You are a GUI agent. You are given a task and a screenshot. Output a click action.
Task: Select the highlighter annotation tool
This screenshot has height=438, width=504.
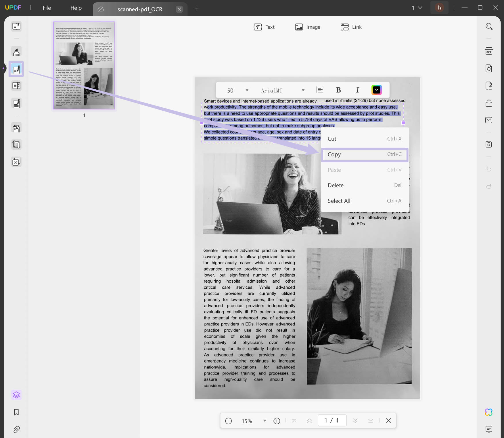(16, 51)
